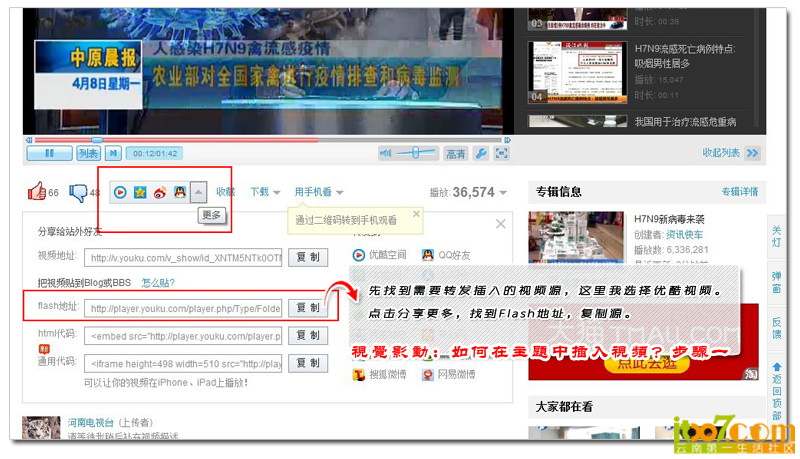Open popup window with 弹窗
This screenshot has height=459, width=800.
click(x=776, y=283)
